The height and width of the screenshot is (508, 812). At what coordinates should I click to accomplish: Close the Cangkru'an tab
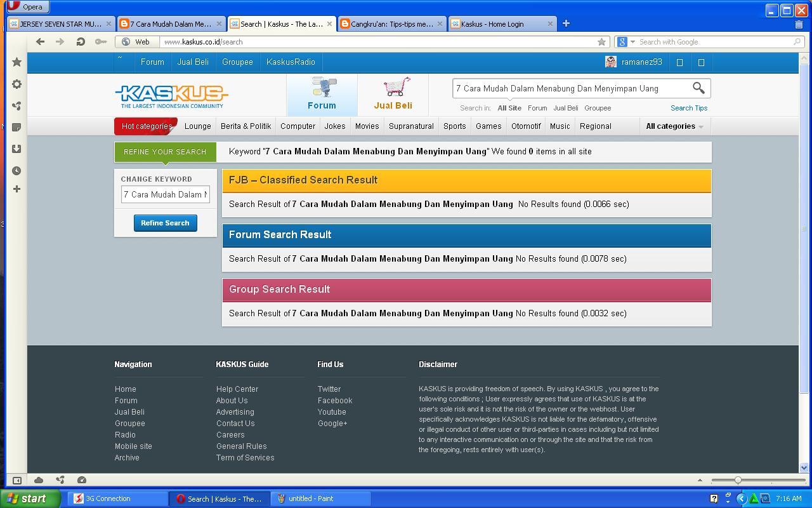tap(440, 24)
